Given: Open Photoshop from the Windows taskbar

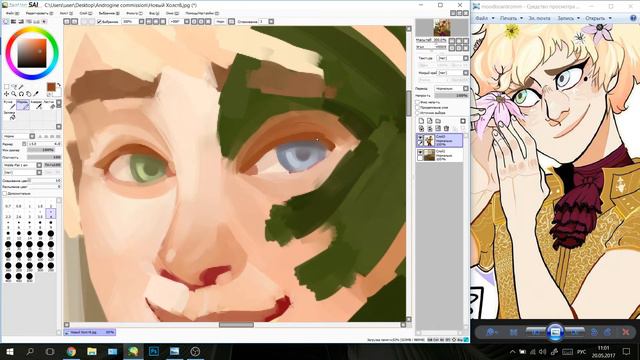Looking at the screenshot, I should tap(154, 351).
